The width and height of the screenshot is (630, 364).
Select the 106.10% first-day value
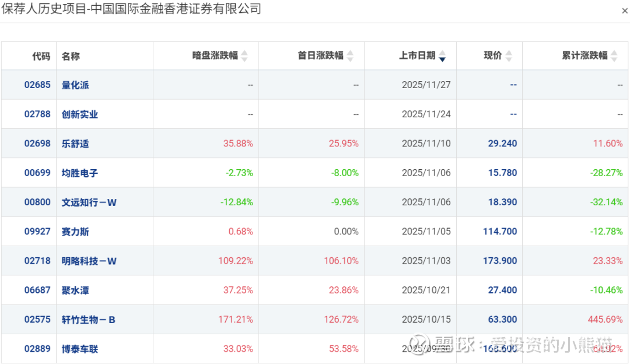coord(341,261)
